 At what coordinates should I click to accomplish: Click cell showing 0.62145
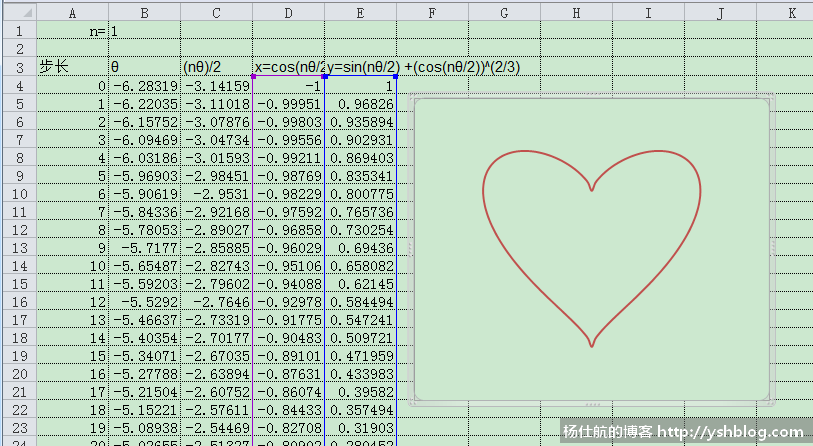tap(361, 284)
